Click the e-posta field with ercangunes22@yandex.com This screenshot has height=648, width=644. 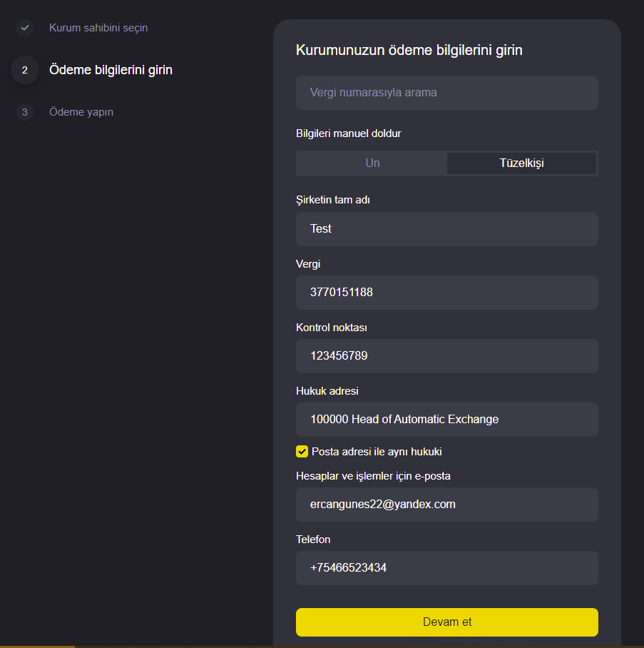(447, 505)
